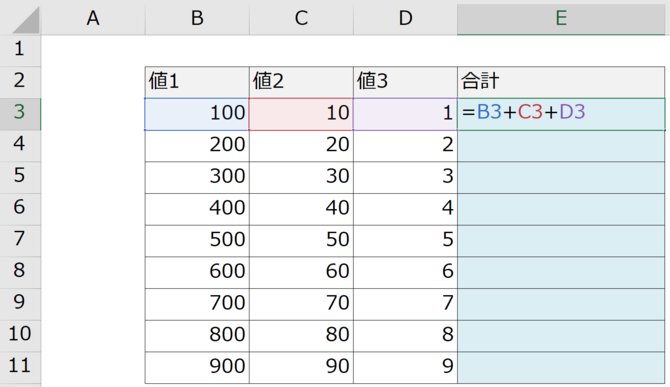Click the 値1 header cell
This screenshot has height=387, width=670.
pyautogui.click(x=197, y=82)
